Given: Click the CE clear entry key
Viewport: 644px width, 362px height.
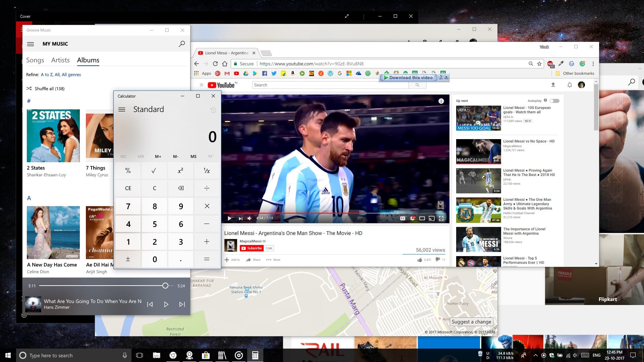Looking at the screenshot, I should (x=128, y=188).
